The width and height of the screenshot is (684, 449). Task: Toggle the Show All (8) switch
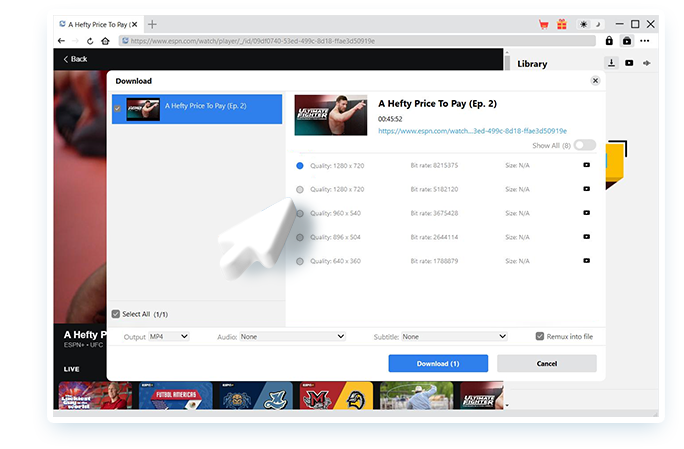585,145
